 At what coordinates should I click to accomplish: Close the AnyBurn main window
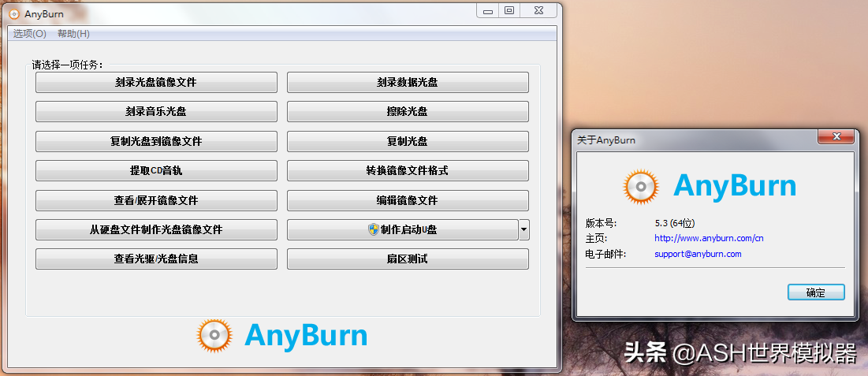[x=538, y=10]
